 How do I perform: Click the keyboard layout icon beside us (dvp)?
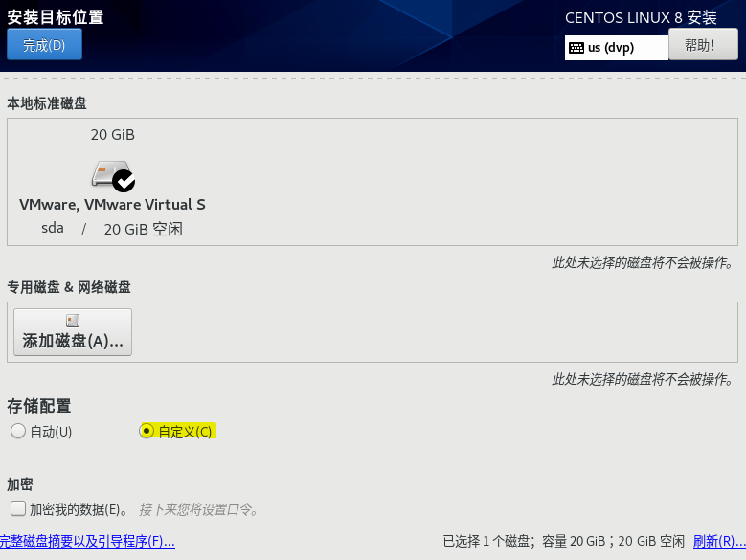point(576,48)
